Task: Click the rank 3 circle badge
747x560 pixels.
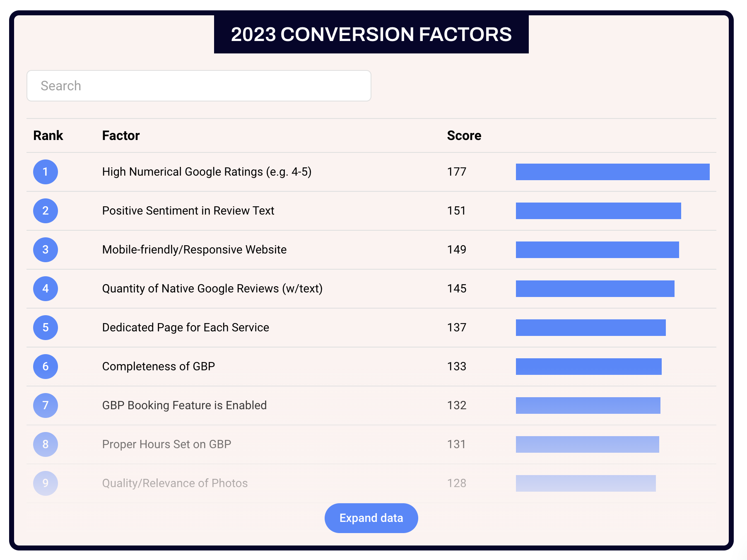Action: pyautogui.click(x=46, y=250)
